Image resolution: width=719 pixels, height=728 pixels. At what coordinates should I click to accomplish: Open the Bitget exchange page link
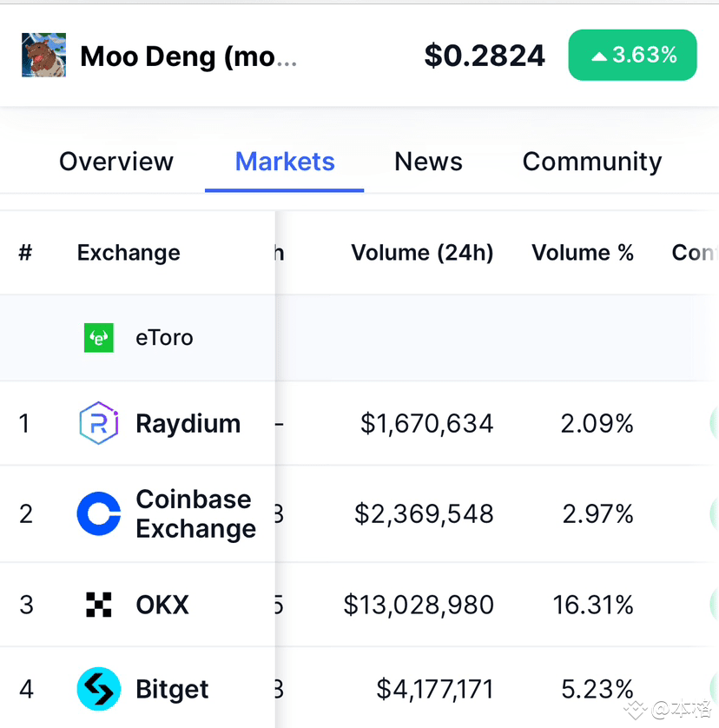click(x=171, y=688)
